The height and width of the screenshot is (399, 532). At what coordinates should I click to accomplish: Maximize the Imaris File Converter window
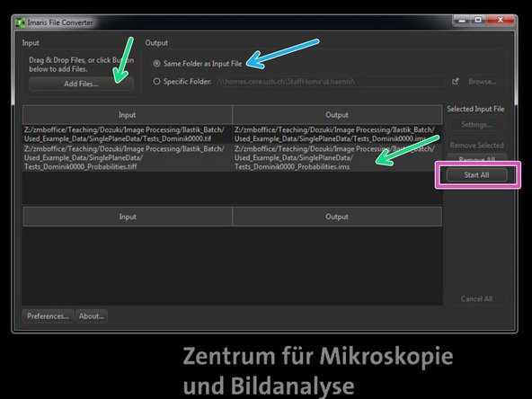pos(478,20)
